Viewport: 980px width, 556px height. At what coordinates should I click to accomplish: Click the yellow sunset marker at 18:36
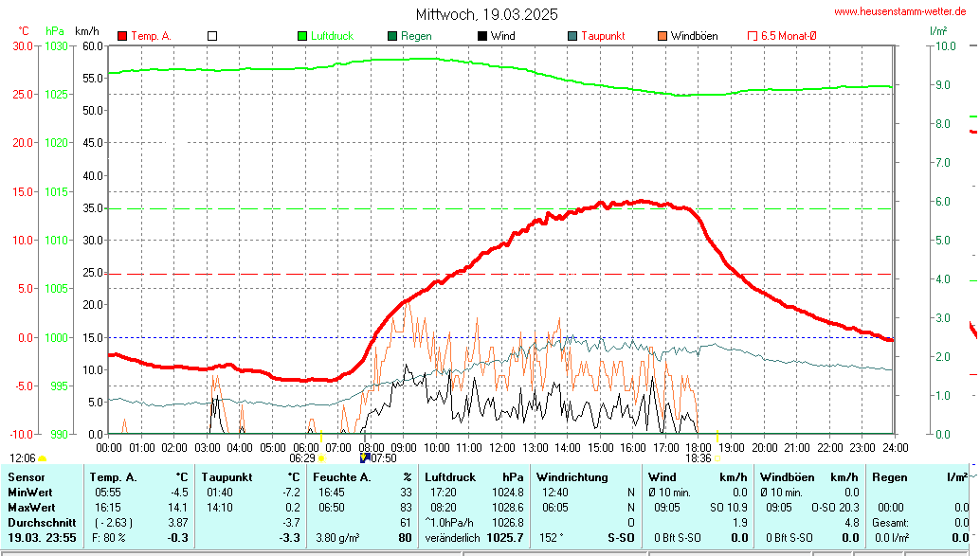click(x=717, y=458)
